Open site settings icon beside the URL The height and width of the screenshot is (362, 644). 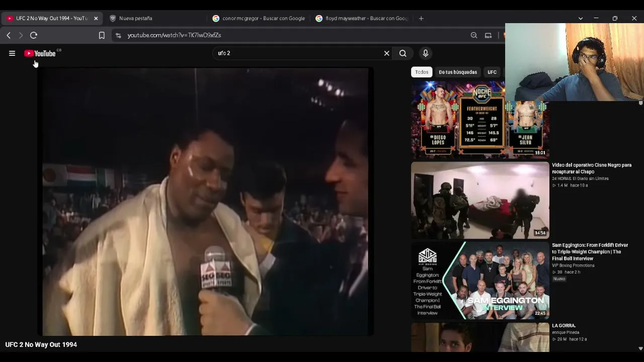pyautogui.click(x=118, y=35)
